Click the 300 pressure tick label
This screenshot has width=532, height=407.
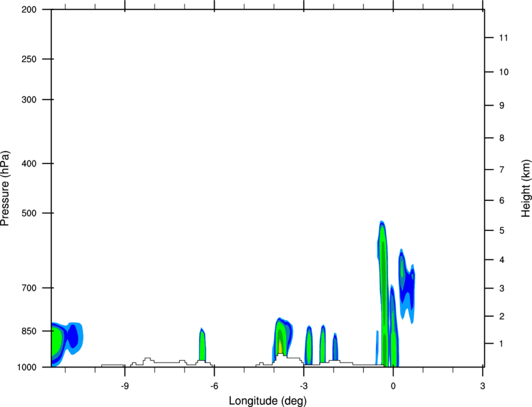coord(29,100)
